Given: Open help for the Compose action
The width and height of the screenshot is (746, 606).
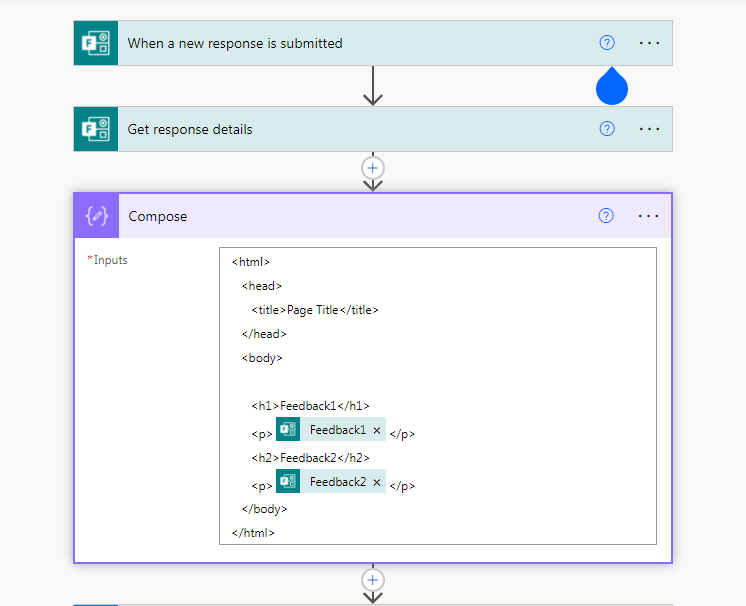Looking at the screenshot, I should pos(606,216).
